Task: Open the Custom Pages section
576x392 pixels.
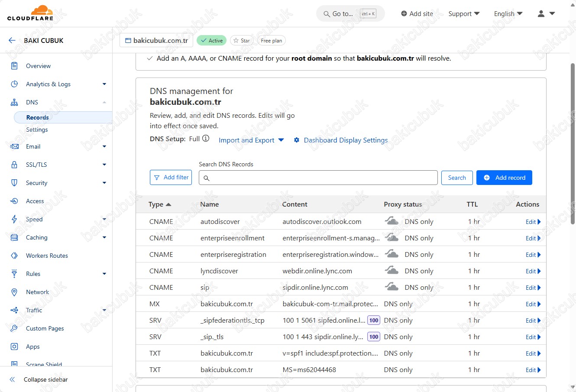Action: [x=45, y=328]
